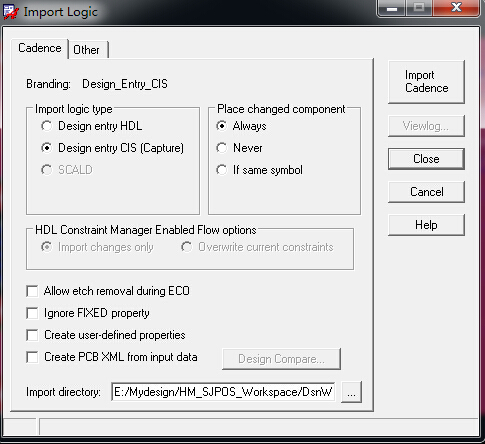Click the Close button on the right
485x444 pixels.
click(x=426, y=159)
